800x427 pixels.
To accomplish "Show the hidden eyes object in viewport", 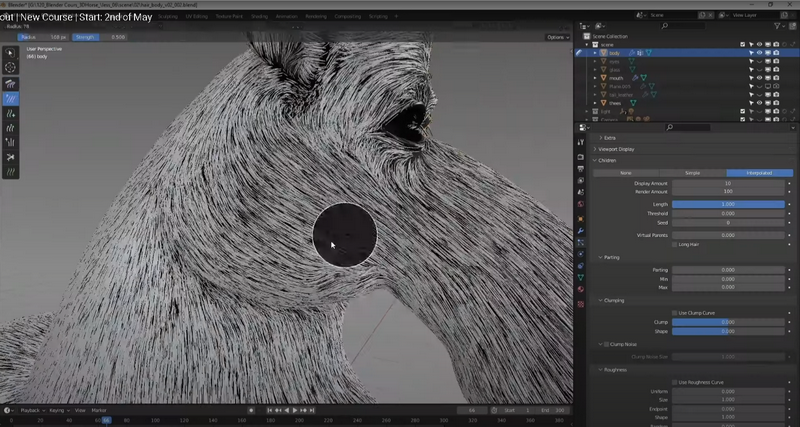I will click(759, 61).
